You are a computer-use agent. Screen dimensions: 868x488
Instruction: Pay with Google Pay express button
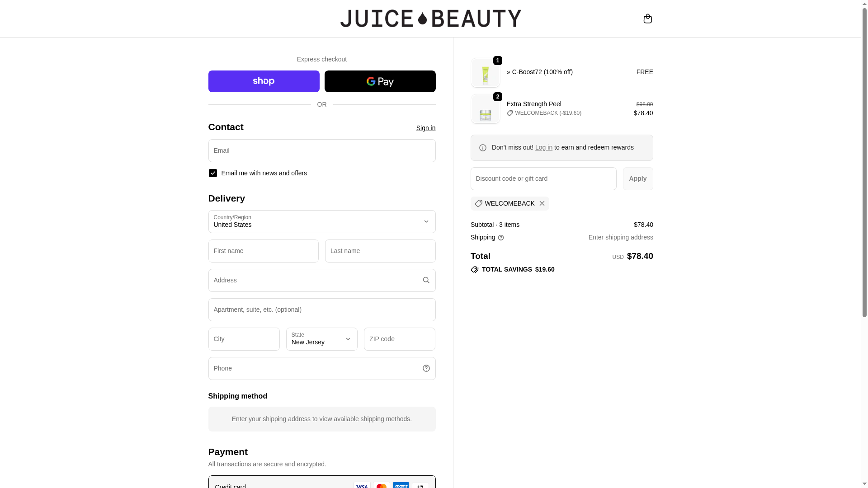(380, 81)
